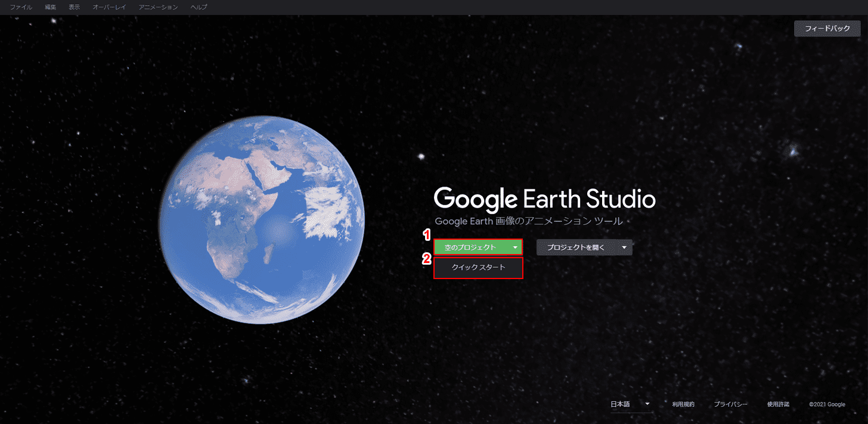Click the rotating Earth globe image
Image resolution: width=868 pixels, height=424 pixels.
coord(262,221)
